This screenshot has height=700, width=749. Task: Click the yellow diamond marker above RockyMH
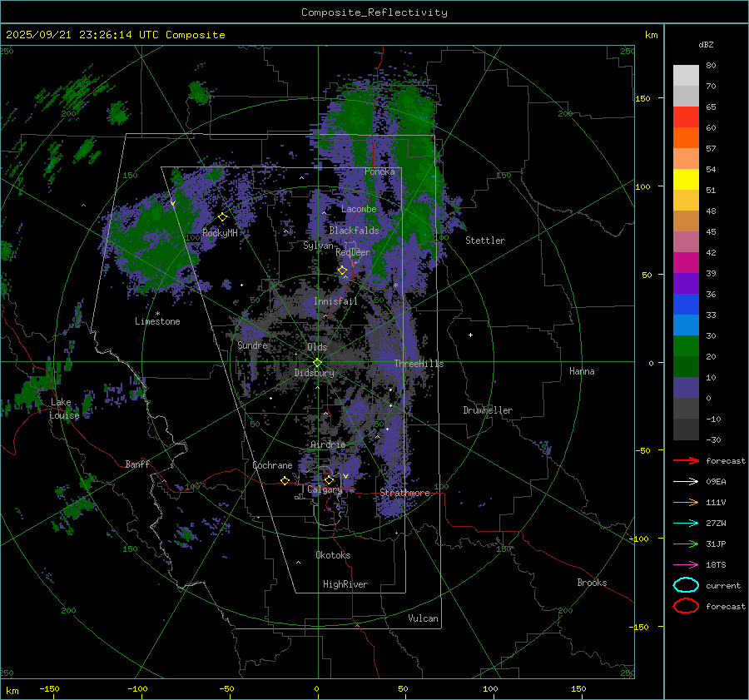click(222, 217)
